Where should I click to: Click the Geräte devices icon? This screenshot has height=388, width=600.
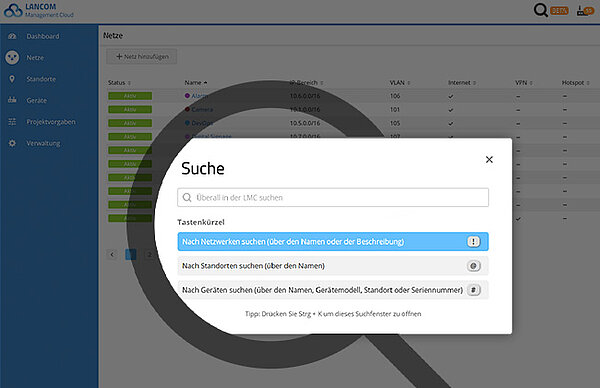click(12, 100)
